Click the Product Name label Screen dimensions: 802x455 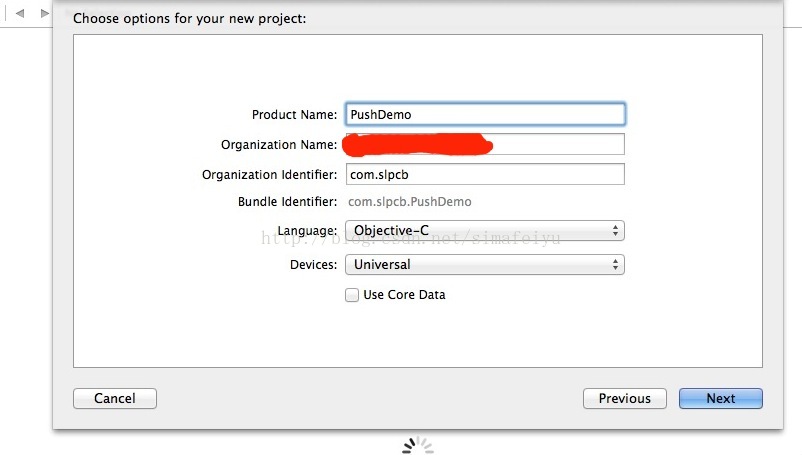point(294,115)
